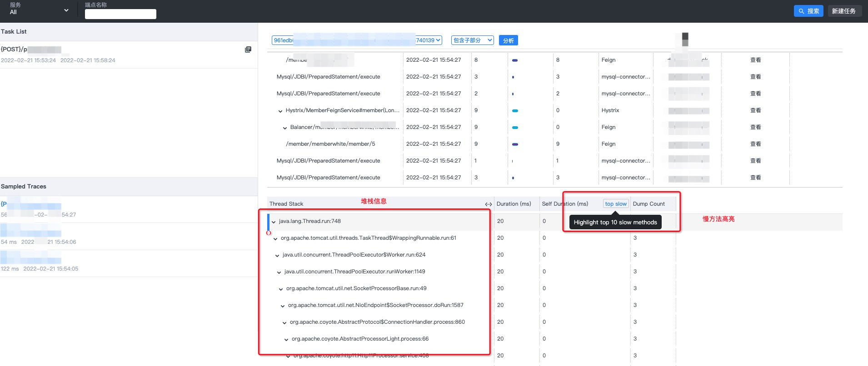Click duration bar in /member/memberwhite/member/5 row
Image resolution: width=868 pixels, height=366 pixels.
coord(515,144)
